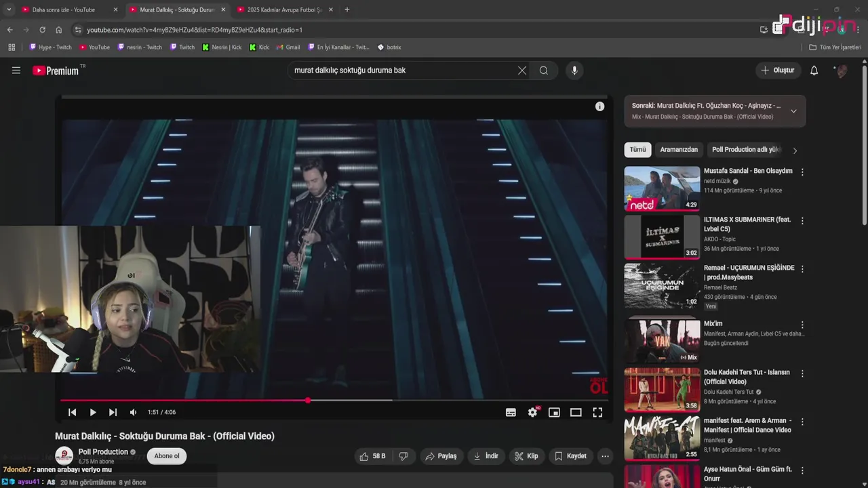Open Hype - Twitch bookmark
Viewport: 868px width, 488px height.
coord(51,47)
